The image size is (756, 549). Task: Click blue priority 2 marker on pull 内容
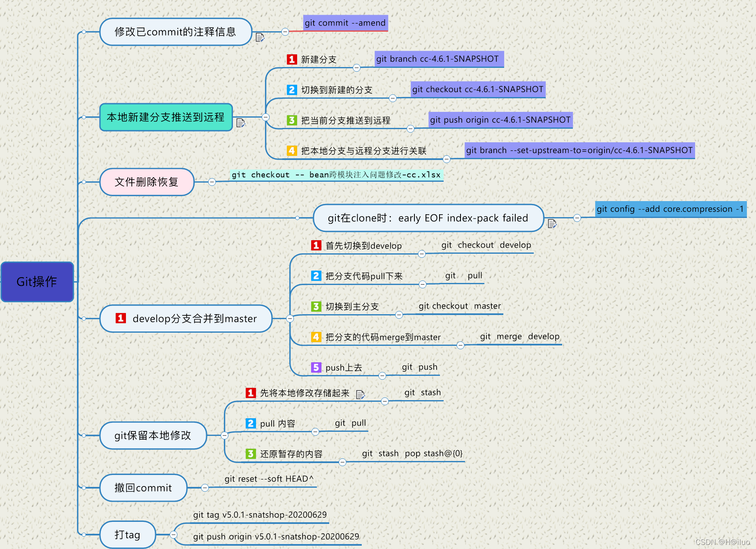tap(251, 423)
